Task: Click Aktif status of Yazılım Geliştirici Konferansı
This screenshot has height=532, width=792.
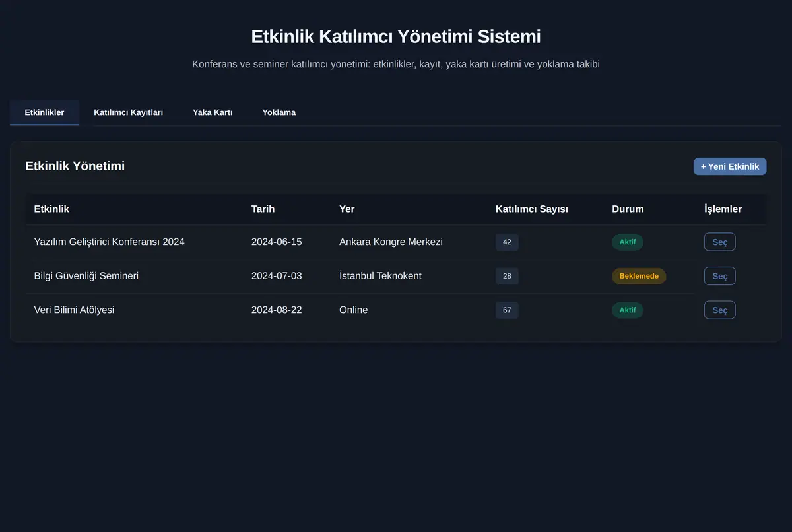Action: pos(628,242)
